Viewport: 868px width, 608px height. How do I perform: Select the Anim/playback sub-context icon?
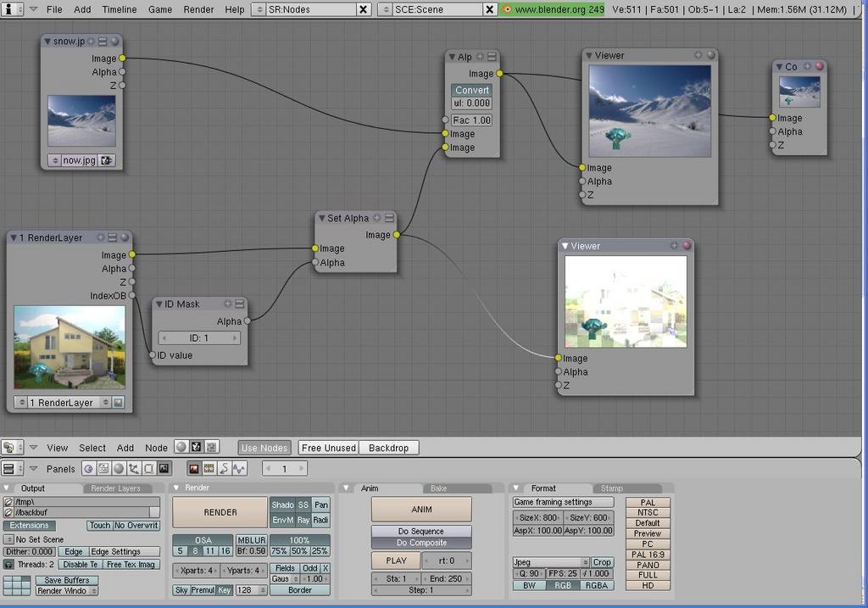pos(224,468)
